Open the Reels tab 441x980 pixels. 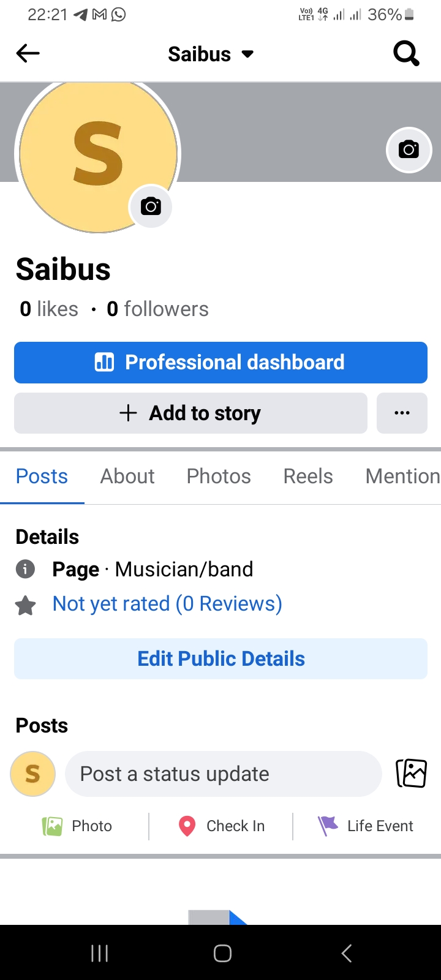pyautogui.click(x=308, y=477)
